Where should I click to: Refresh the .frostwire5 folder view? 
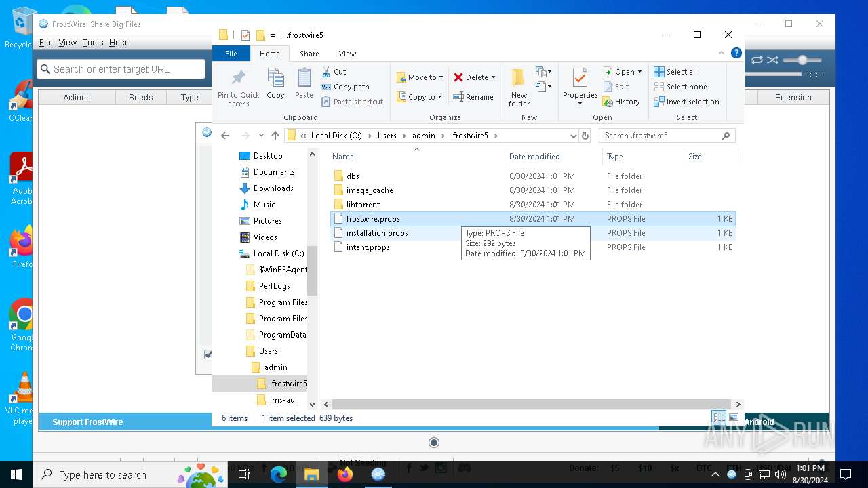[x=585, y=136]
